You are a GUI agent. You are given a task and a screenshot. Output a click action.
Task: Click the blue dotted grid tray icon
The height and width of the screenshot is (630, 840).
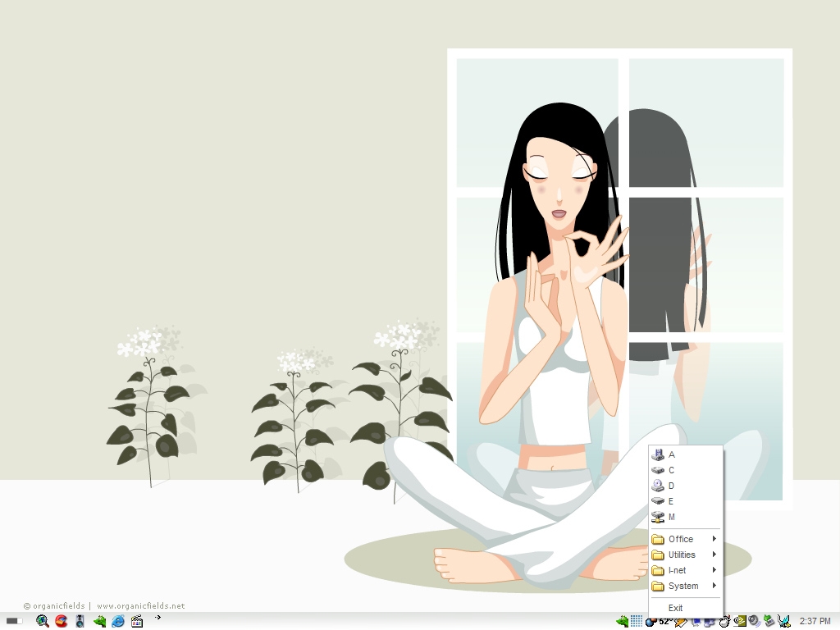[637, 622]
